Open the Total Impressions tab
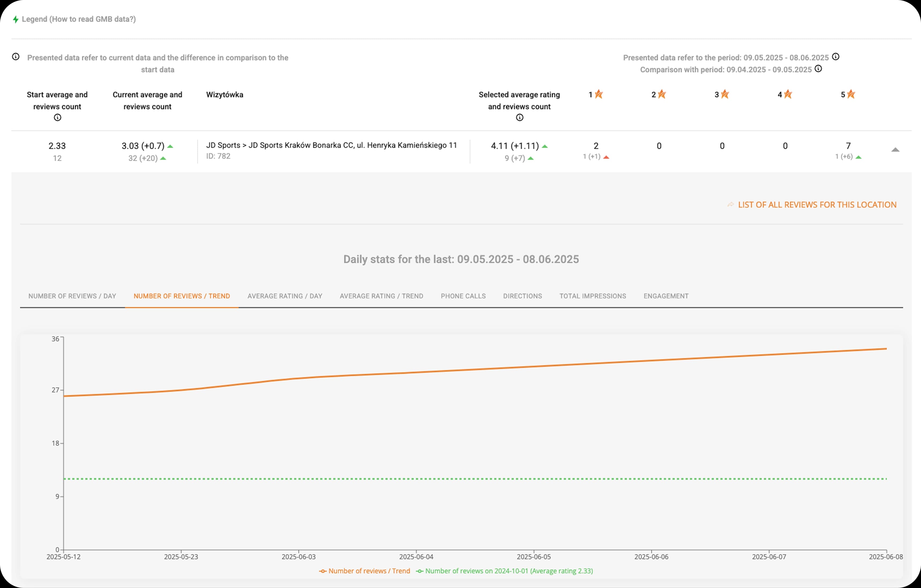Viewport: 921px width, 588px height. click(592, 296)
